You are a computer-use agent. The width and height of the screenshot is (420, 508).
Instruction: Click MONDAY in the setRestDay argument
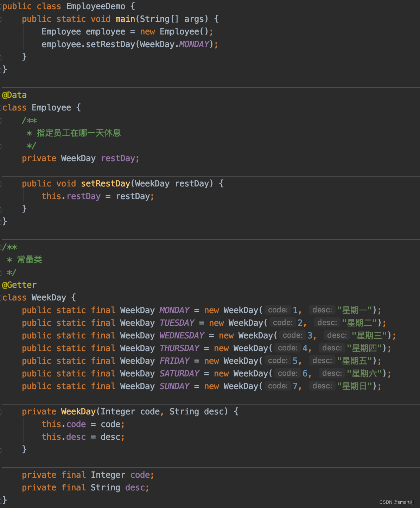[x=194, y=44]
